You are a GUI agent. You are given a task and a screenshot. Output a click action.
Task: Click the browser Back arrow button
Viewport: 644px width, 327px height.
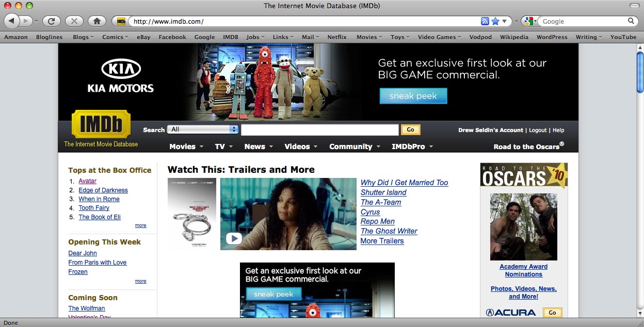coord(11,21)
